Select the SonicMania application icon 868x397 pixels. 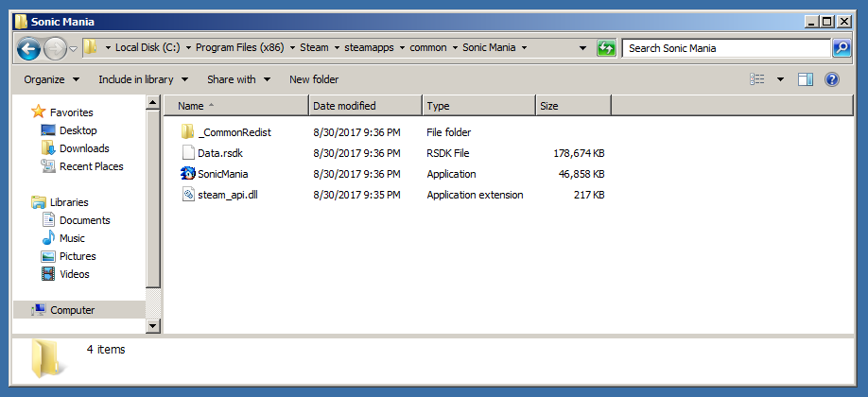click(x=187, y=174)
